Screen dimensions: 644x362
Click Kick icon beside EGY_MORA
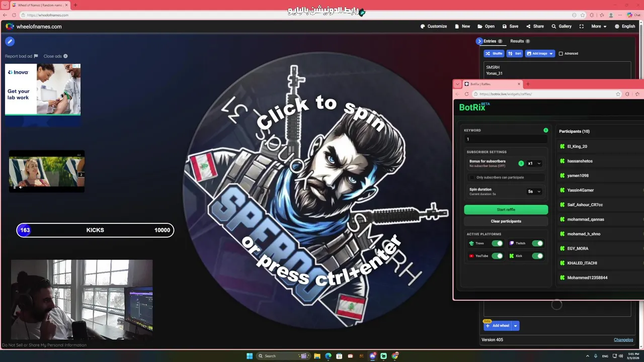tap(562, 248)
